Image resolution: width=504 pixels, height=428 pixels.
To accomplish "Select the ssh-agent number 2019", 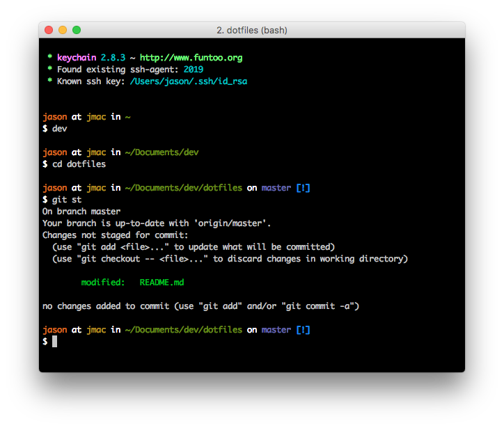I will [x=194, y=70].
